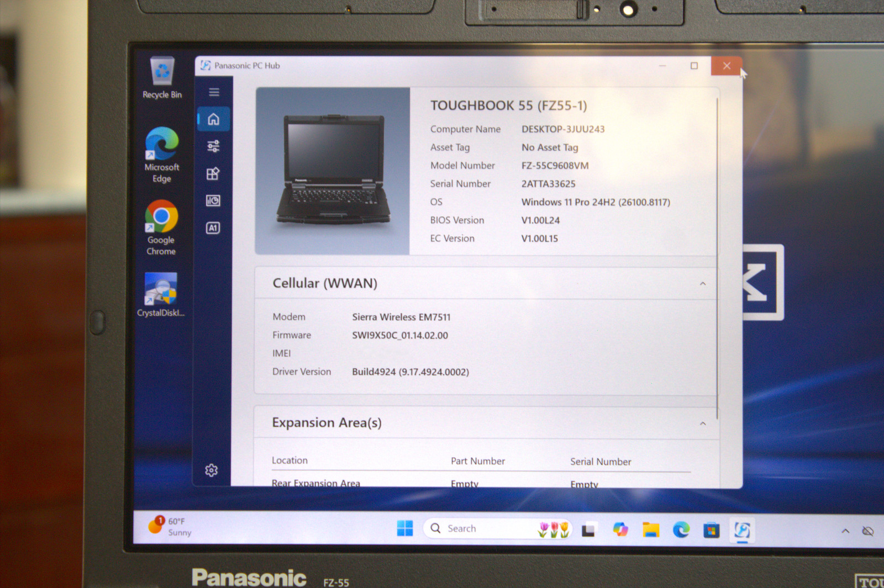884x588 pixels.
Task: Select serial number 2ATTA33625
Action: tap(549, 184)
